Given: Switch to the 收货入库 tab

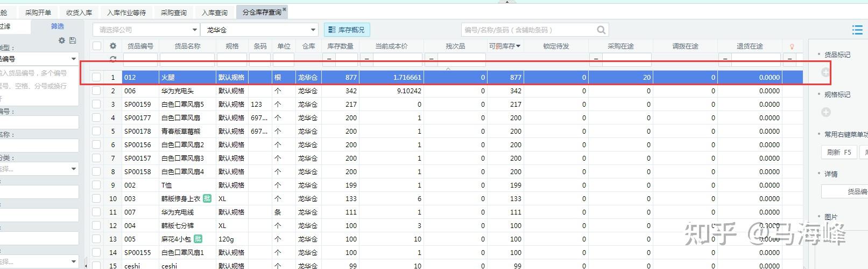Looking at the screenshot, I should (x=79, y=12).
